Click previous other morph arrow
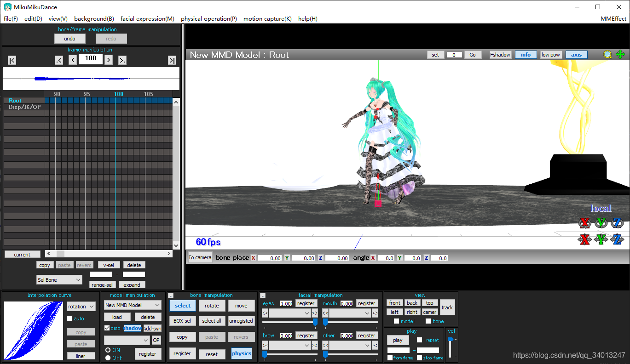This screenshot has height=364, width=630. [x=326, y=345]
